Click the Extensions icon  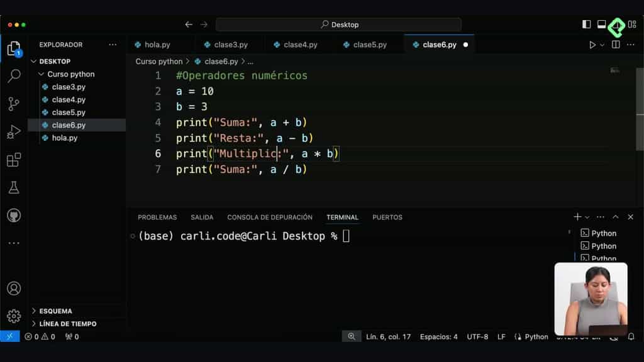point(14,160)
